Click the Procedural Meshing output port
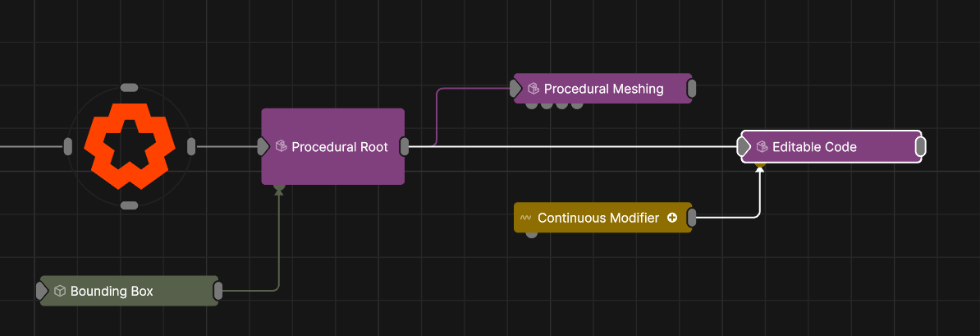The height and width of the screenshot is (336, 980). [x=692, y=89]
